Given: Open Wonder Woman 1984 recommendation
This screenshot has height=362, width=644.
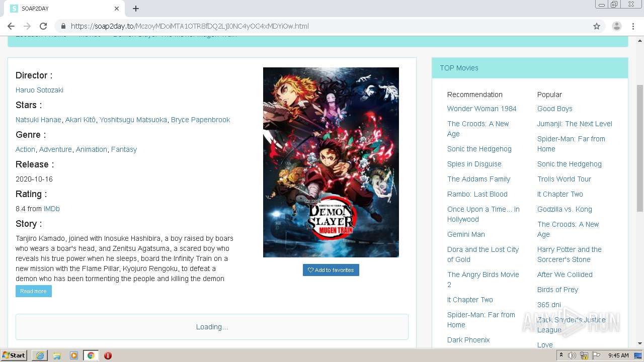Looking at the screenshot, I should 482,109.
